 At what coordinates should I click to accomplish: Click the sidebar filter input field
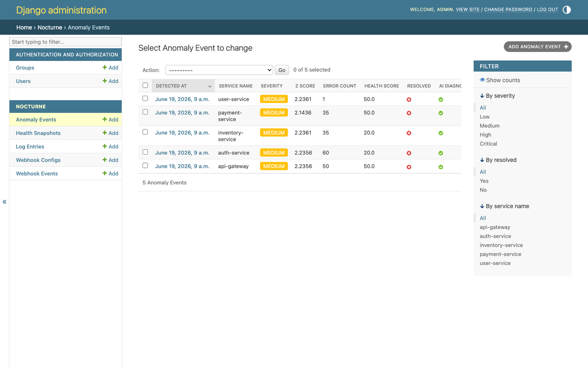[x=66, y=42]
